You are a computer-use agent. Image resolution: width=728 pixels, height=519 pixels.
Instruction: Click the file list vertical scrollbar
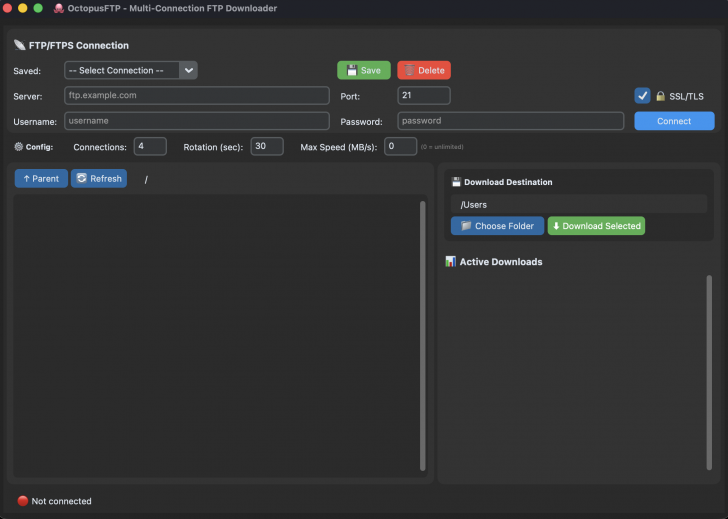(x=422, y=330)
